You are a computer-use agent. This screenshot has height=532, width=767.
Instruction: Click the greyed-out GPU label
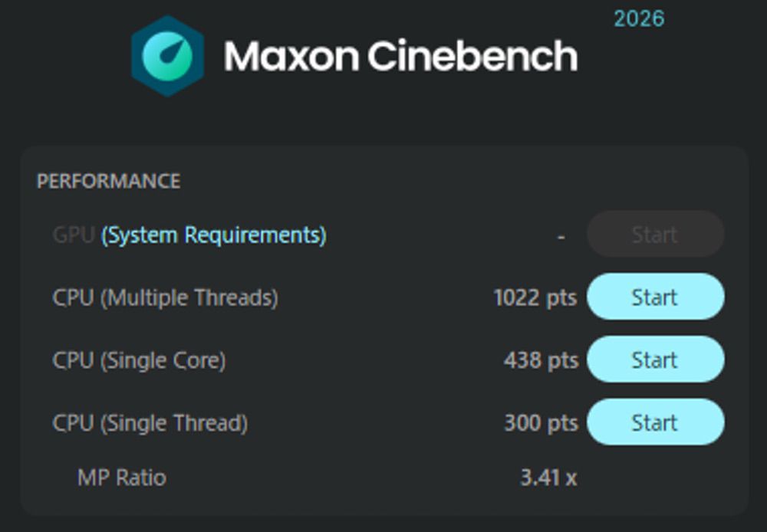(74, 235)
